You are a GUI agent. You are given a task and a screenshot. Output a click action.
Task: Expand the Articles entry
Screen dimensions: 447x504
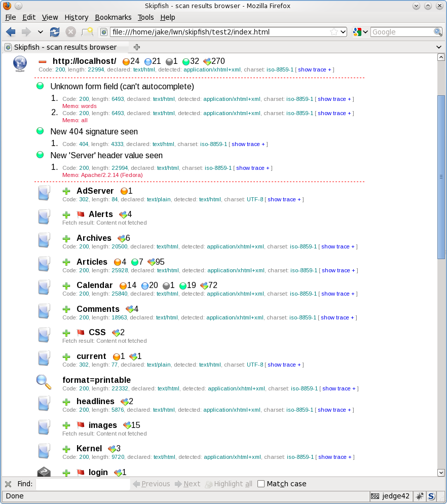tap(66, 262)
